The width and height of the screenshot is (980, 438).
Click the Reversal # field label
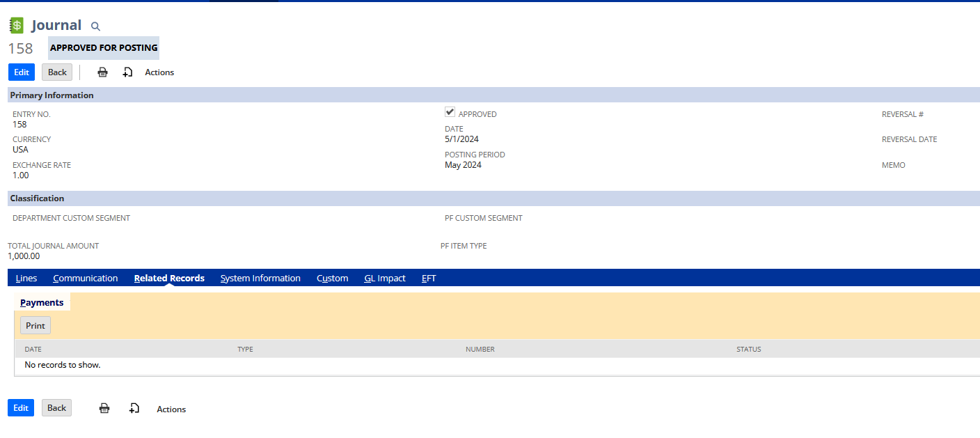(903, 114)
